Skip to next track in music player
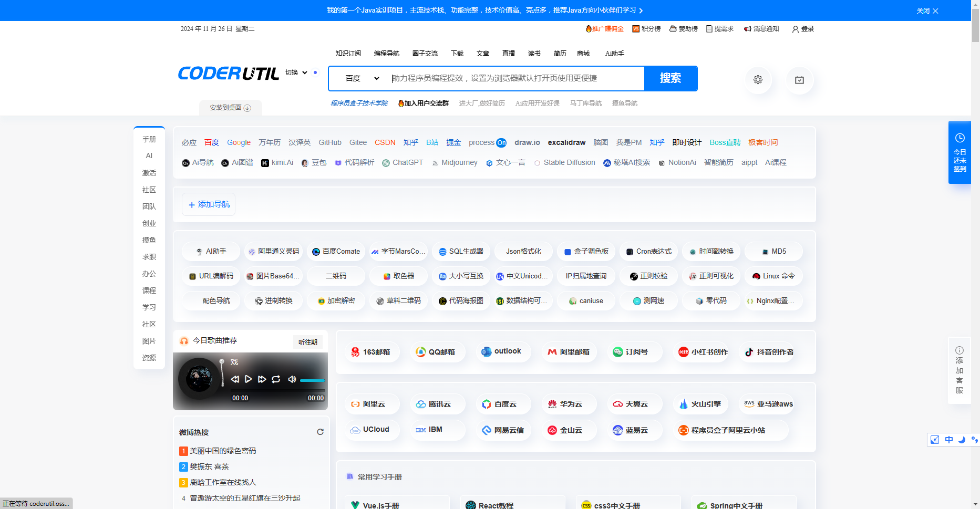980x509 pixels. (x=262, y=379)
